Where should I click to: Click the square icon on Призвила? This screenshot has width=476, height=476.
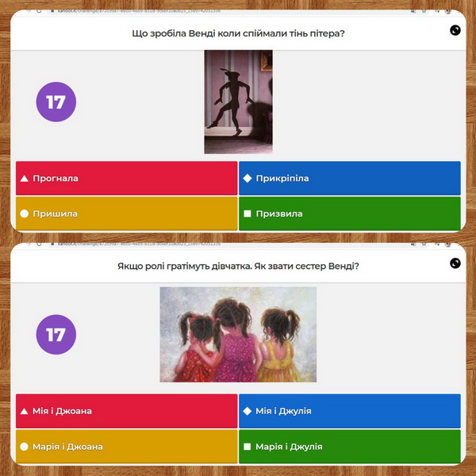[x=248, y=213]
